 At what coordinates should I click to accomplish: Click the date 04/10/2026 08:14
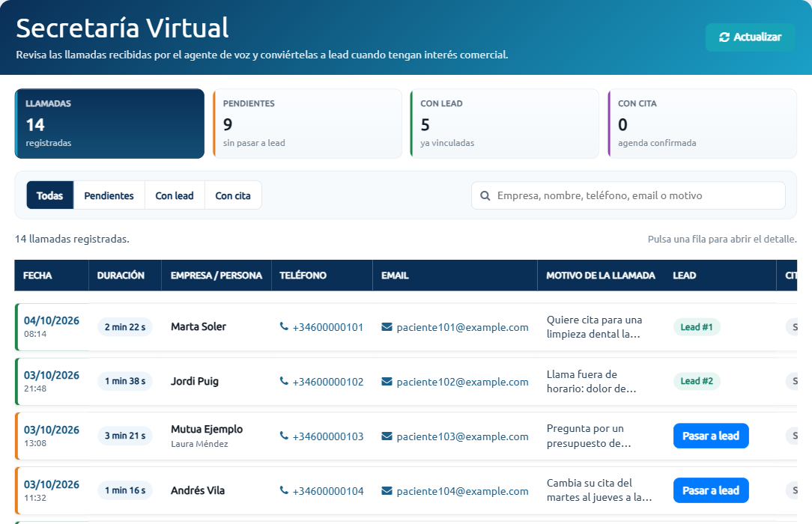click(x=51, y=326)
